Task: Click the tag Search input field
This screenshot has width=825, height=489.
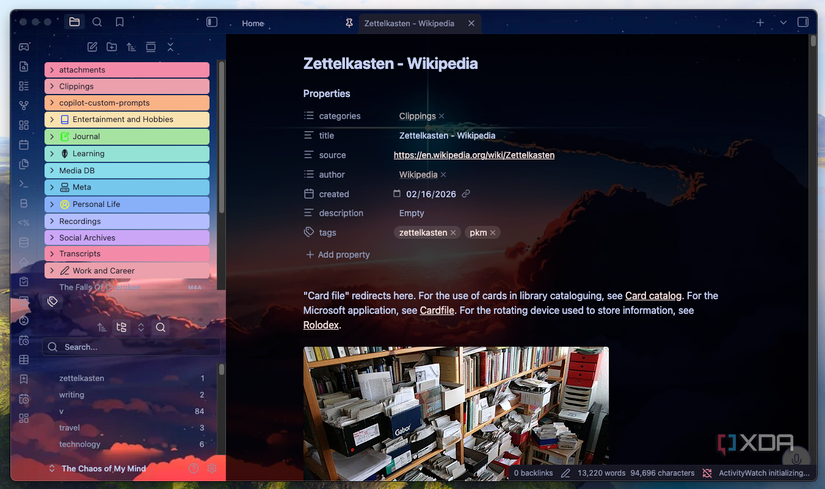Action: 132,347
